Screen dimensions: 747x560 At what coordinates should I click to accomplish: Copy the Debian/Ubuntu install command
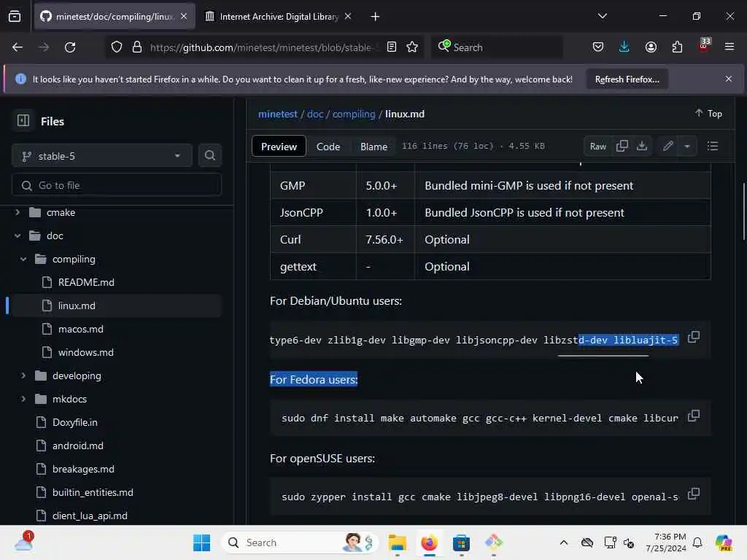694,337
